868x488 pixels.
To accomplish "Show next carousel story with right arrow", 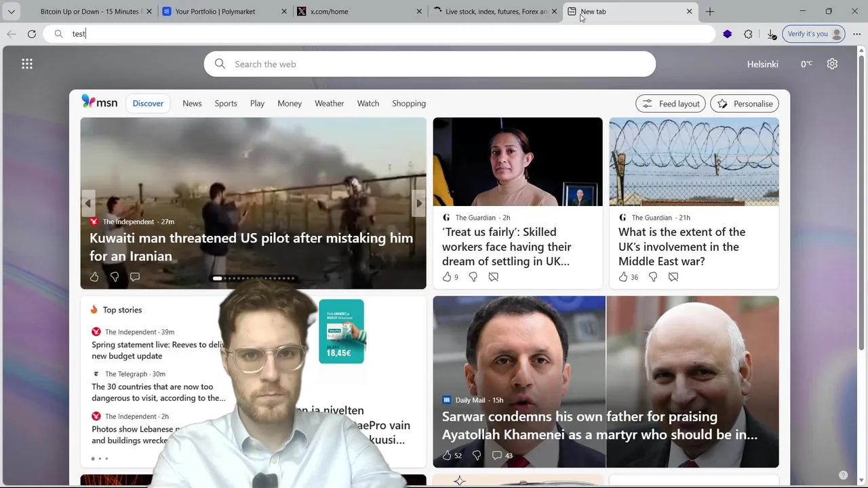I will pos(419,203).
